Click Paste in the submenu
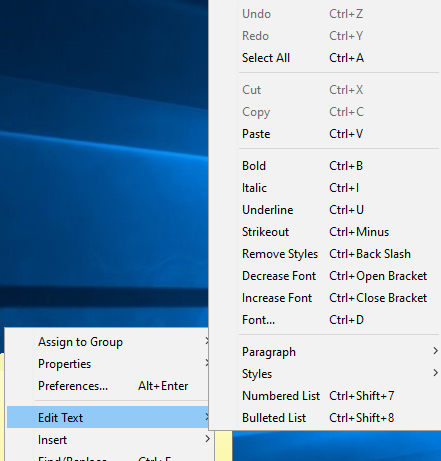This screenshot has width=441, height=461. pyautogui.click(x=324, y=134)
